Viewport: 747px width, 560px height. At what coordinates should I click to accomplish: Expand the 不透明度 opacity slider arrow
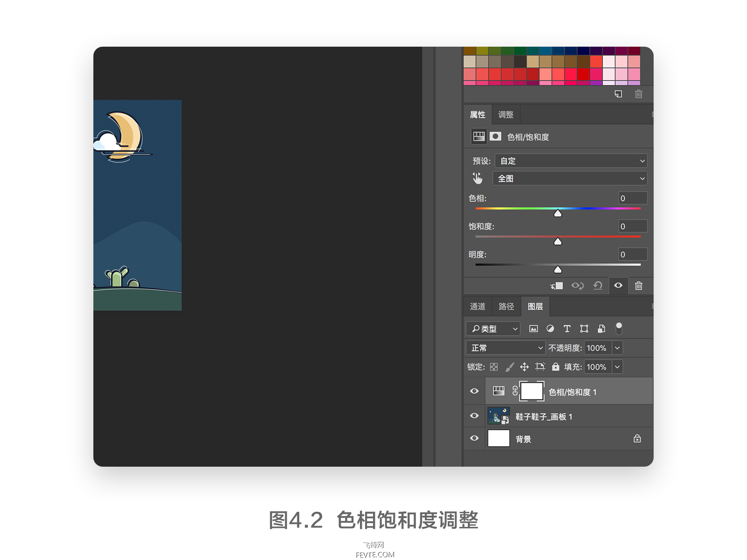617,348
